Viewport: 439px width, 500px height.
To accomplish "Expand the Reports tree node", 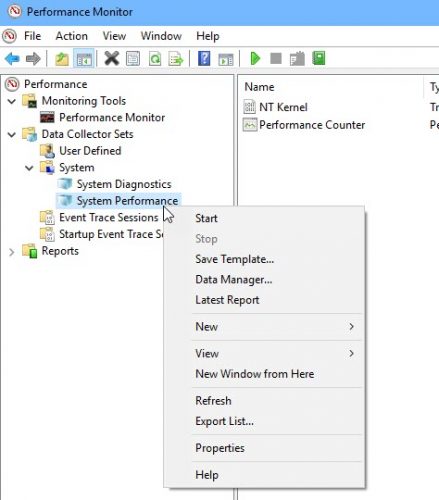I will (x=12, y=252).
